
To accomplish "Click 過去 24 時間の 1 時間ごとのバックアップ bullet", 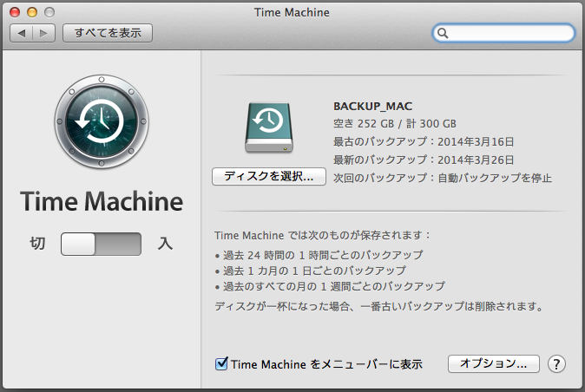I will [x=319, y=255].
